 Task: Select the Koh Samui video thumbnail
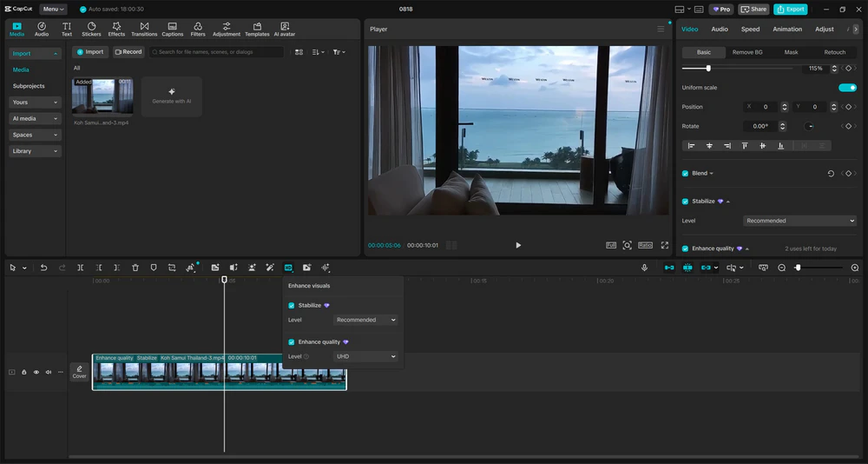[x=103, y=96]
